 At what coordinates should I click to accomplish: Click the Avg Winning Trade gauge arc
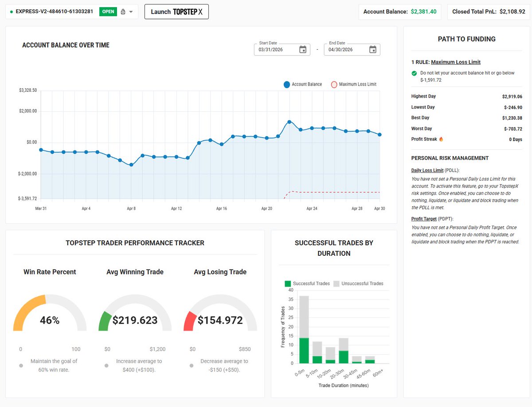pos(135,313)
